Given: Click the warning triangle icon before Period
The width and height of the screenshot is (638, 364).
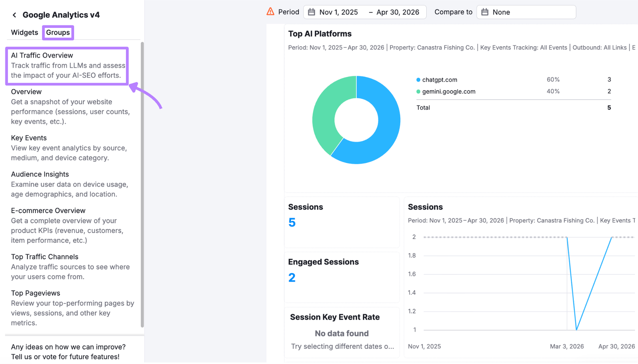Looking at the screenshot, I should point(270,12).
